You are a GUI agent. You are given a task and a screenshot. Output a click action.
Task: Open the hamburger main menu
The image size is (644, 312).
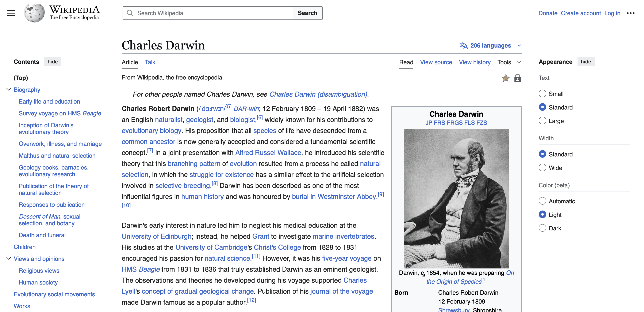pos(11,13)
